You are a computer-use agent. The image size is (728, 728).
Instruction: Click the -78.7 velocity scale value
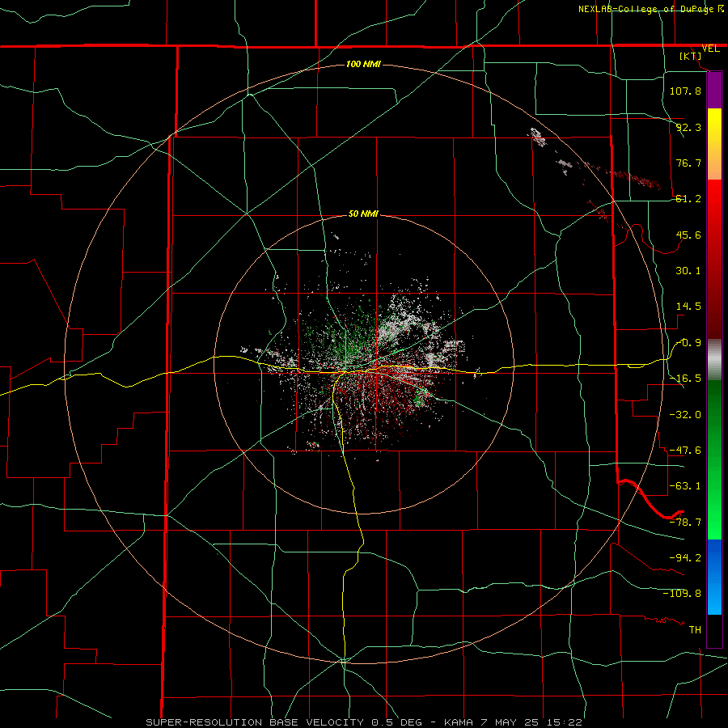685,523
